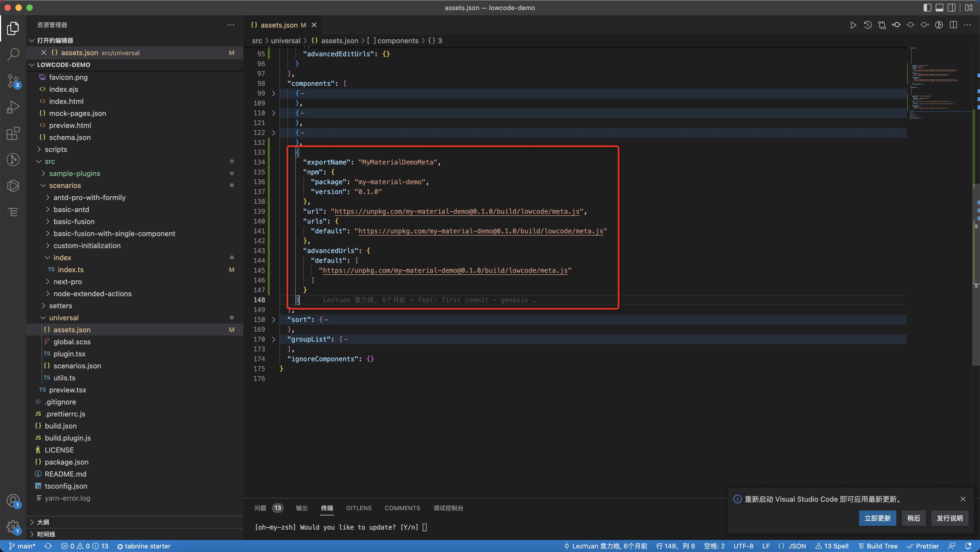Open the Extensions view
Image resolution: width=980 pixels, height=552 pixels.
point(13,133)
